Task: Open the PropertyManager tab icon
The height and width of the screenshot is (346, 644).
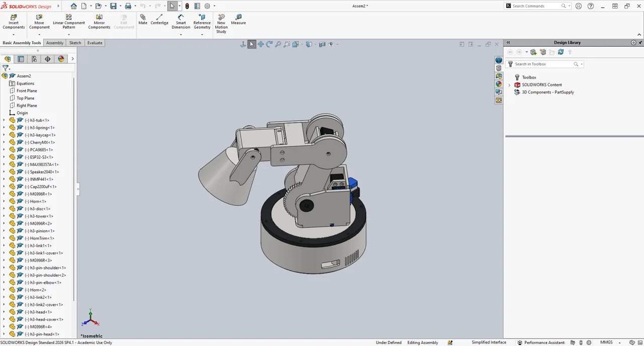Action: click(x=21, y=59)
